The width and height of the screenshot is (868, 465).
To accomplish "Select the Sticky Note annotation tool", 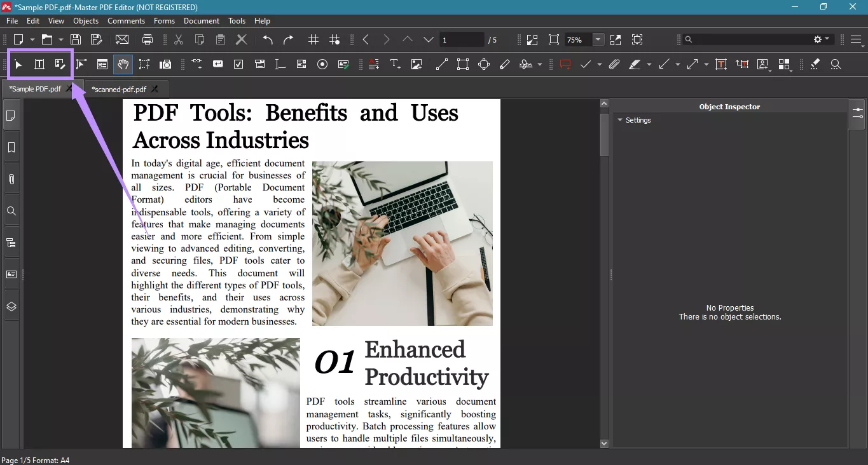I will pos(565,64).
